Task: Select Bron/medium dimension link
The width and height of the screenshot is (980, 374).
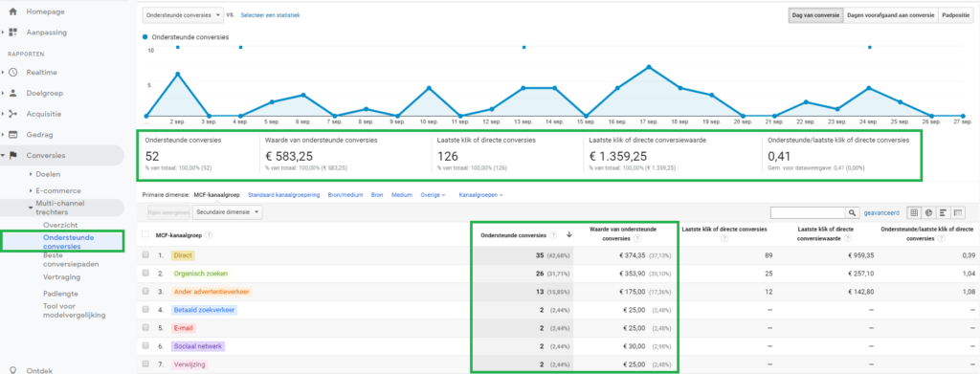Action: 345,195
